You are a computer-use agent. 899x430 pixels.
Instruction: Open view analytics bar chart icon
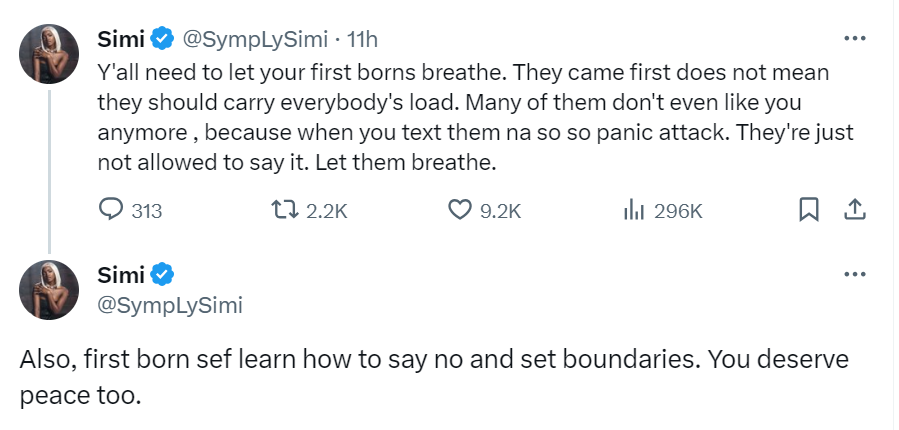click(632, 210)
